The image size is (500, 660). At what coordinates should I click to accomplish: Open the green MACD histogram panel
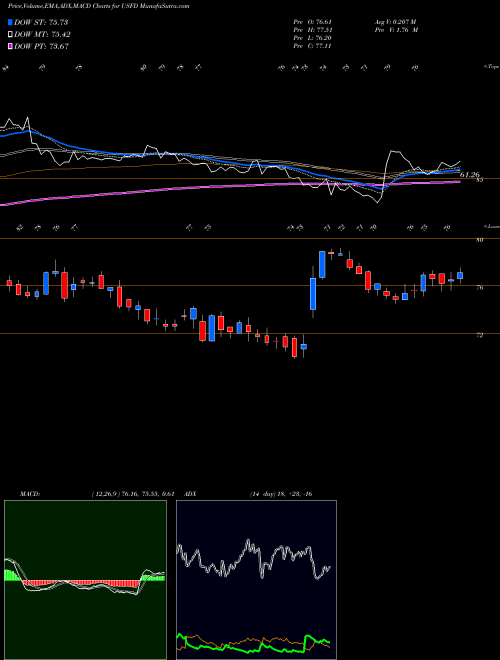(x=85, y=580)
